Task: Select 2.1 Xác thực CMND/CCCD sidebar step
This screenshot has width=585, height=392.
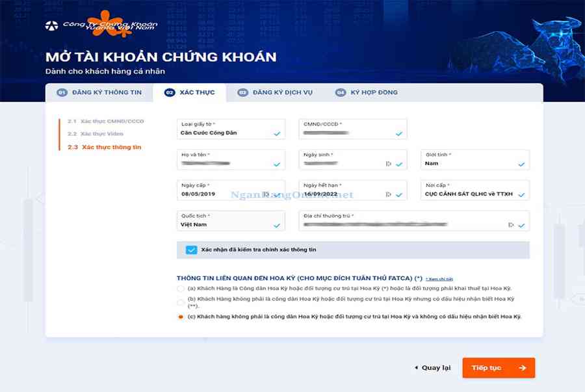Action: click(106, 121)
